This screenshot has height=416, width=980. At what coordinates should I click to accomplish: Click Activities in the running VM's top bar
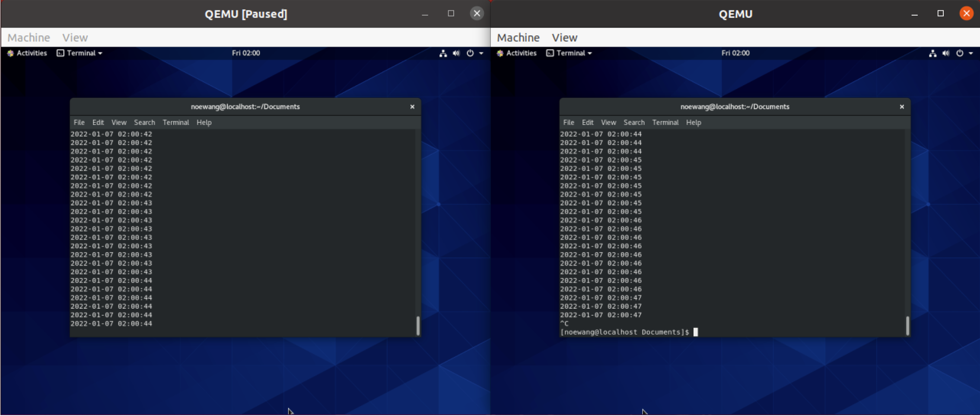(517, 53)
